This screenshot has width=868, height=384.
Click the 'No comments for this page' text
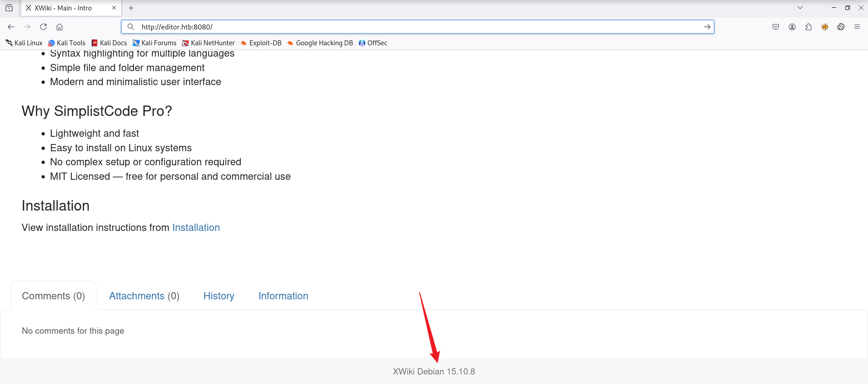tap(73, 331)
